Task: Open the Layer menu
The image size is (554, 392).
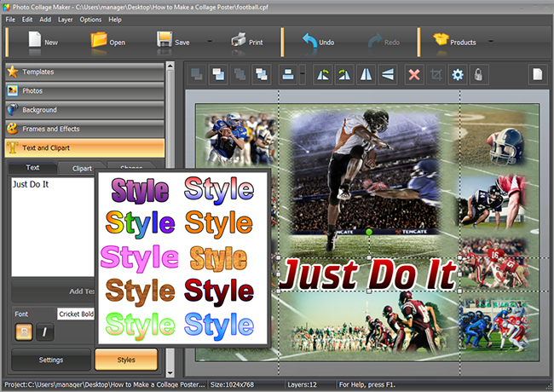Action: [66, 20]
